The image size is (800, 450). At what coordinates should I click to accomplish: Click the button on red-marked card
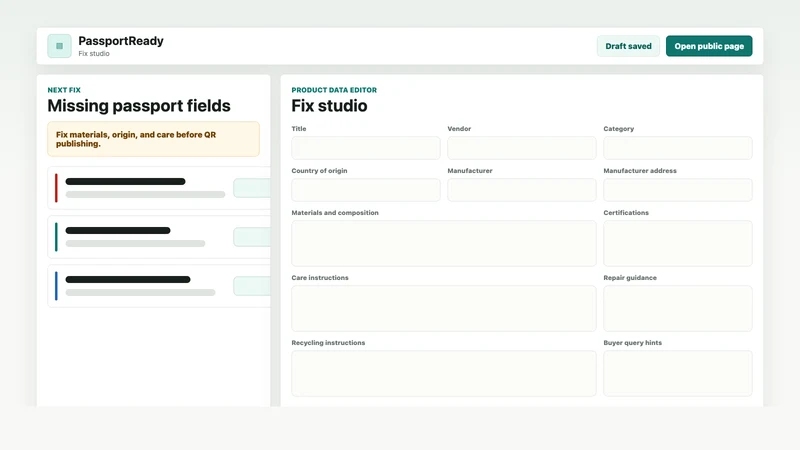click(x=252, y=188)
